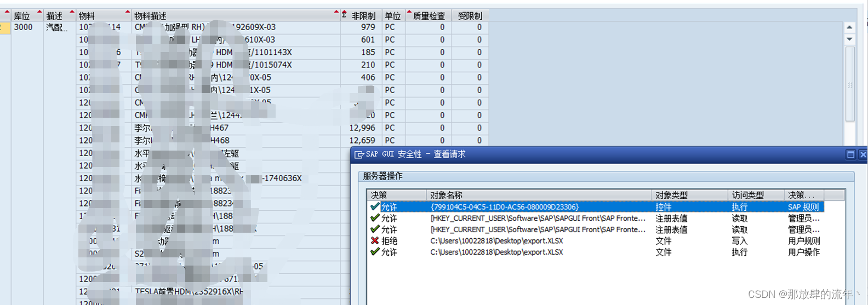This screenshot has width=868, height=305.
Task: Click the unrestricted quantity 979
Action: pyautogui.click(x=368, y=27)
